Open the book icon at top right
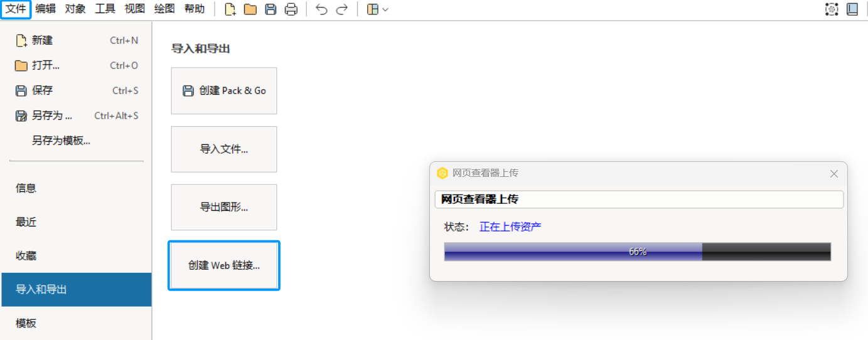The image size is (868, 340). pos(852,9)
